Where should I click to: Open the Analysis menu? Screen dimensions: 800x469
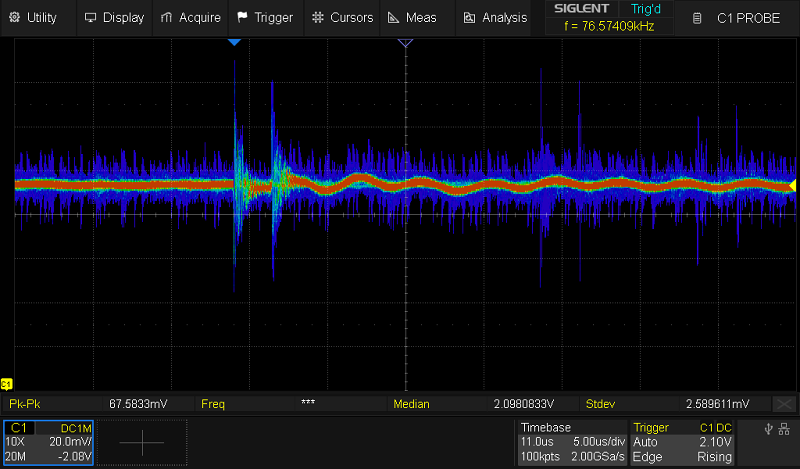pyautogui.click(x=495, y=17)
